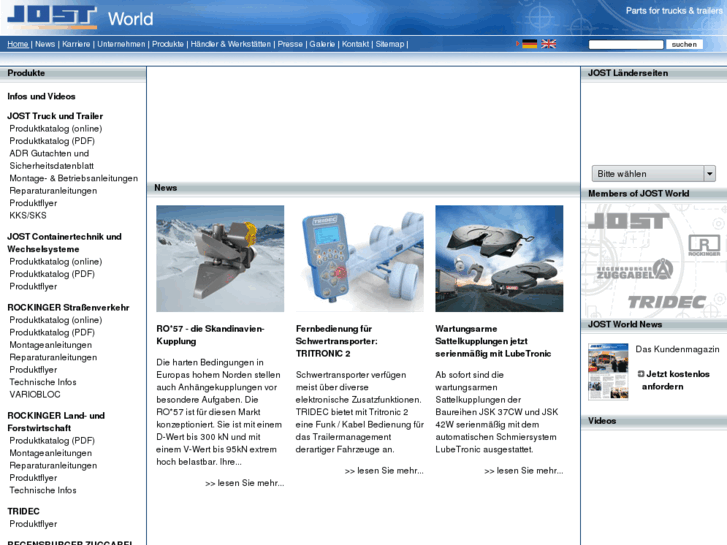Open ROCKINGER Land- und Forstwirtschaft heading

pyautogui.click(x=56, y=422)
